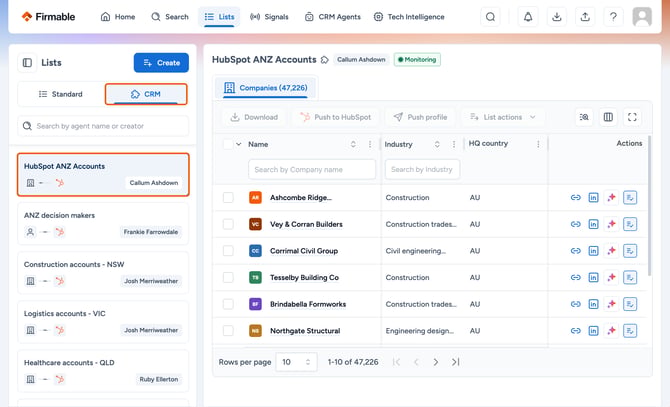Click the Monitoring status badge
Viewport: 670px width, 407px height.
click(x=417, y=60)
